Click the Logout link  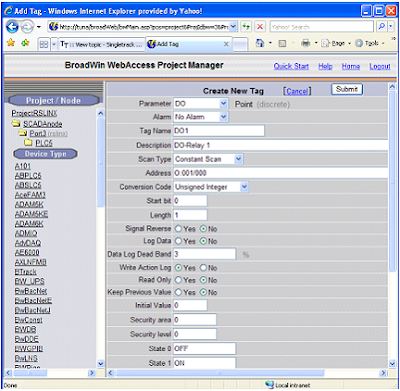(x=380, y=66)
